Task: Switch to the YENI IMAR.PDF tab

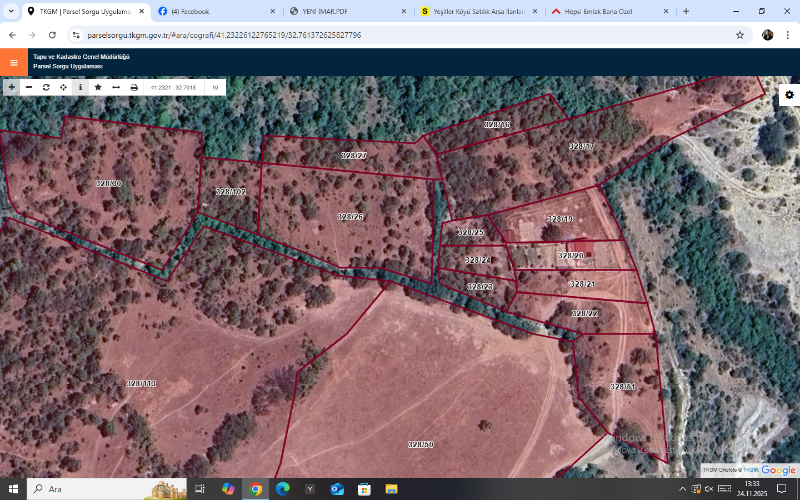Action: pos(340,11)
